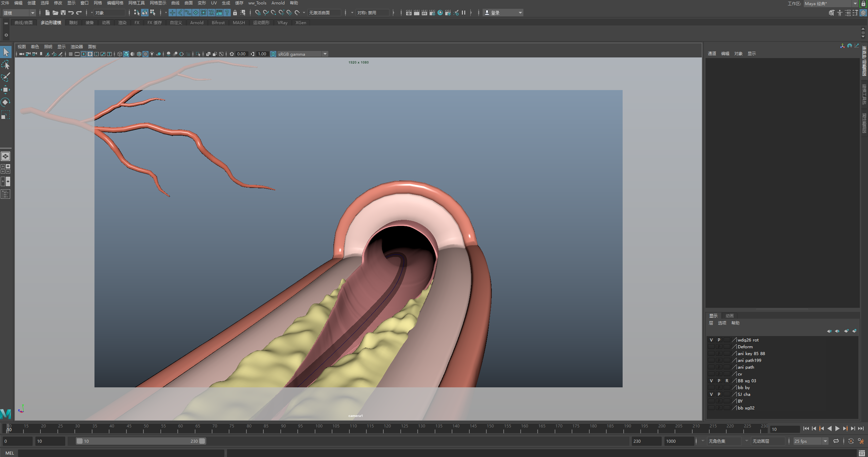The width and height of the screenshot is (868, 457).
Task: Open the Script Editor icon
Action: click(862, 453)
